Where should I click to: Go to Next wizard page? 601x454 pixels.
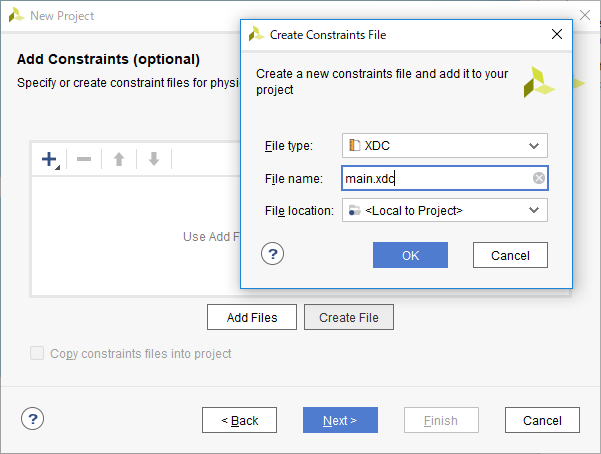tap(339, 420)
